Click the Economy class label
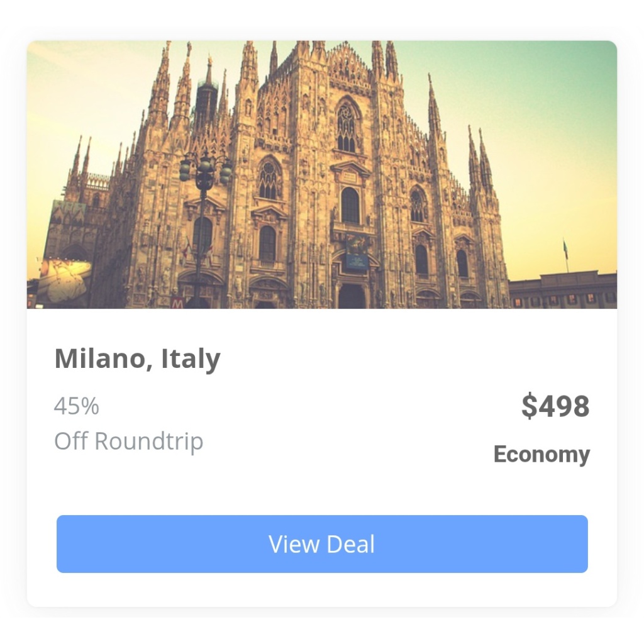 (x=541, y=455)
